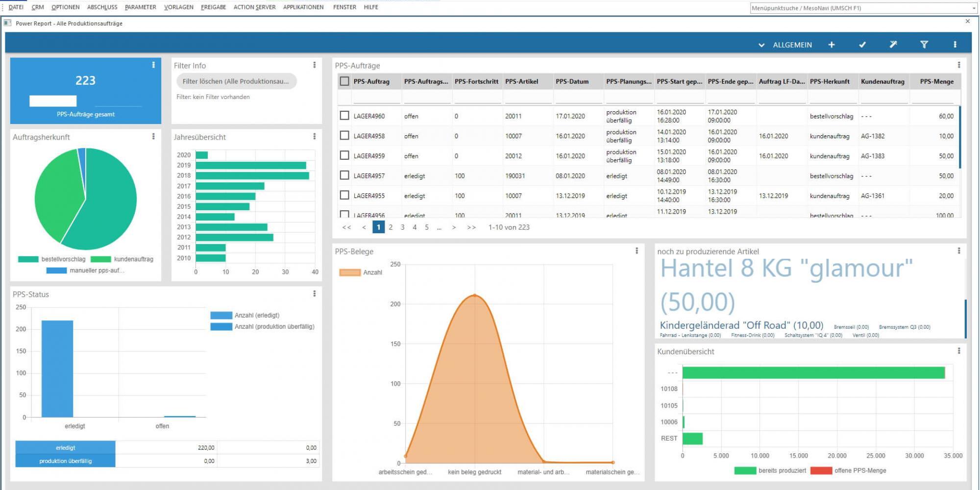This screenshot has height=490, width=980.
Task: Close the Power Report tab
Action: [968, 21]
